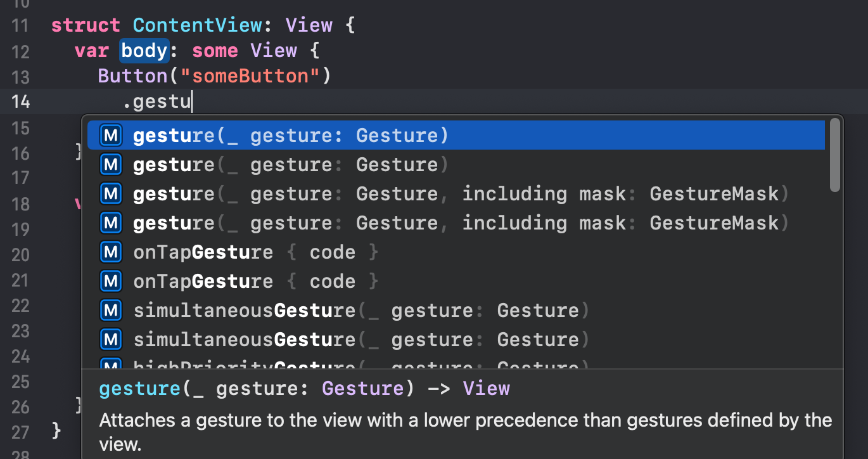Click M icon of first including mask suggestion
This screenshot has width=868, height=459.
tap(112, 194)
